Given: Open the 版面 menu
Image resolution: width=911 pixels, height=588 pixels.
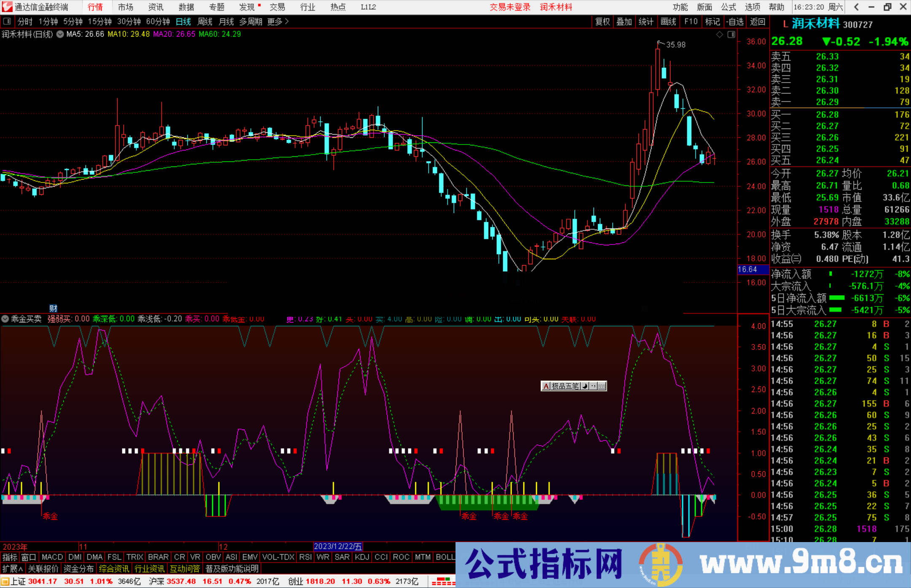Looking at the screenshot, I should (x=704, y=7).
